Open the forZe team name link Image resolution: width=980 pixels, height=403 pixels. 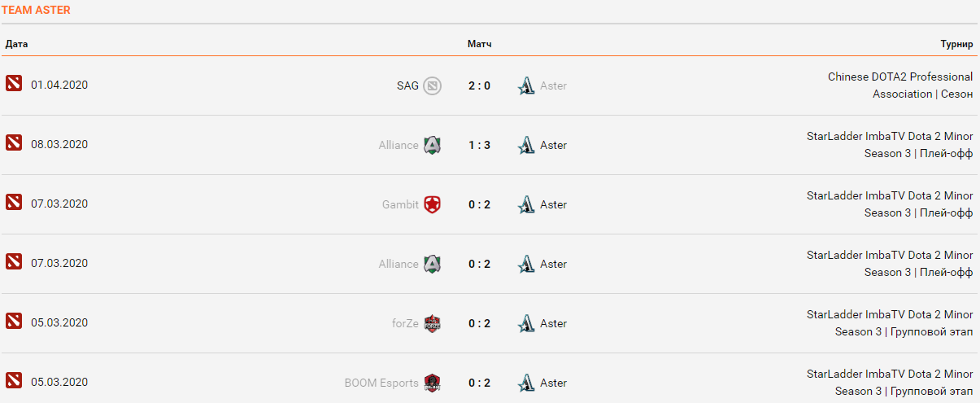tap(405, 323)
